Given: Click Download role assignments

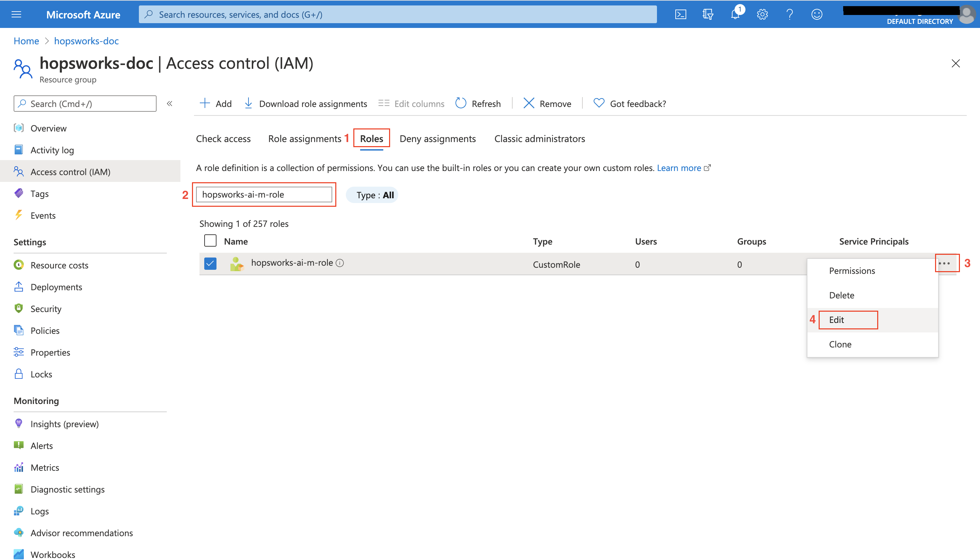Looking at the screenshot, I should 306,104.
